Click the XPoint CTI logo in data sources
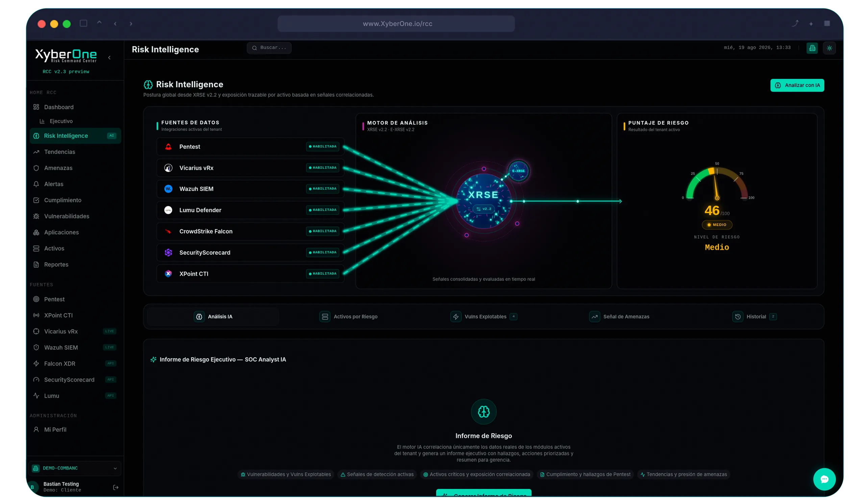 pos(168,274)
